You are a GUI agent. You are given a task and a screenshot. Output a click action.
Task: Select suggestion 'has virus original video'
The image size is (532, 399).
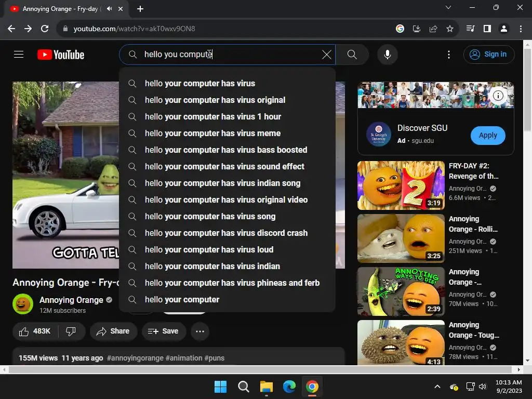tap(227, 200)
